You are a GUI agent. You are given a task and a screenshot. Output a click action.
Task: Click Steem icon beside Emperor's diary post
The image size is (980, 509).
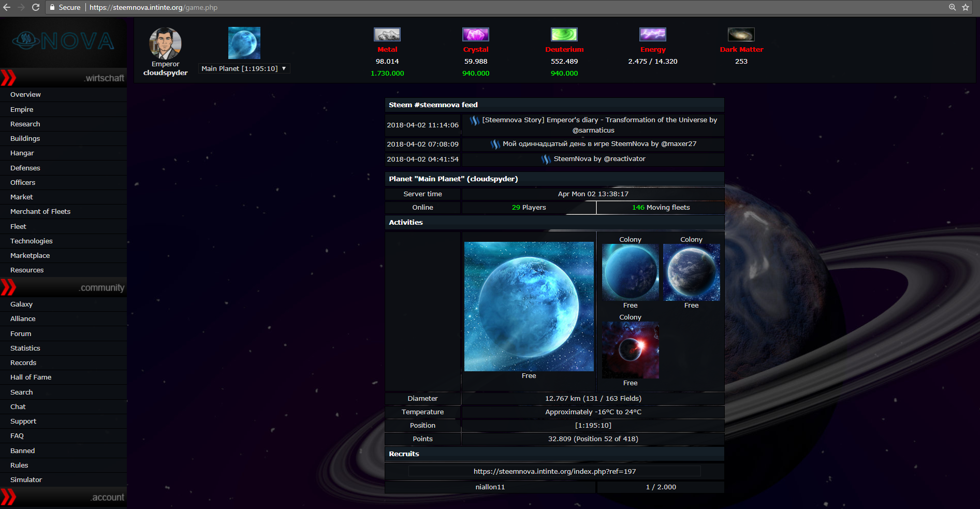tap(474, 121)
